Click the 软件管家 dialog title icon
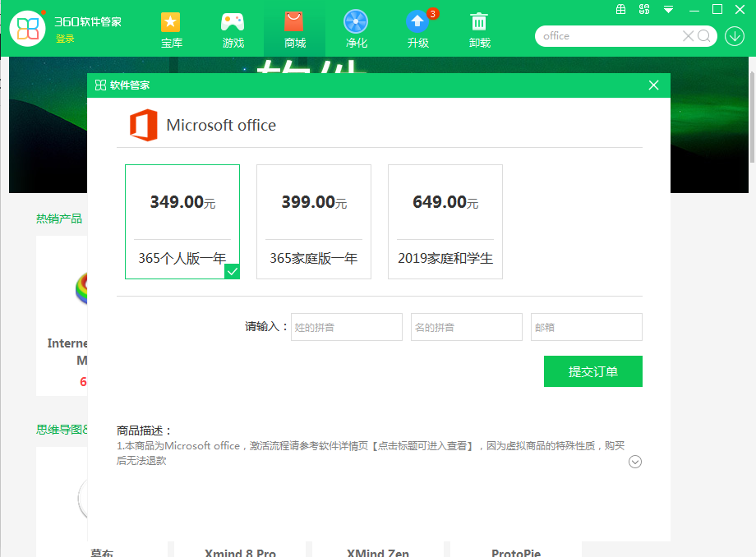The image size is (756, 557). coord(100,85)
